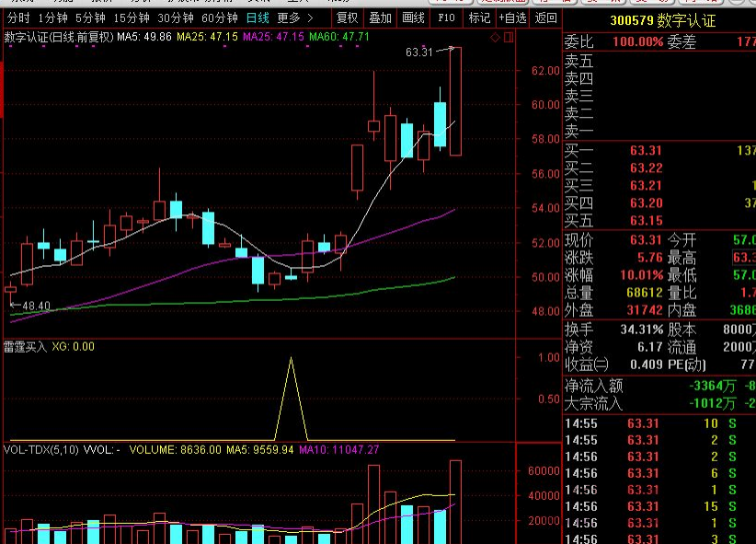
Task: Click the square icon beside the diamond
Action: pyautogui.click(x=507, y=37)
